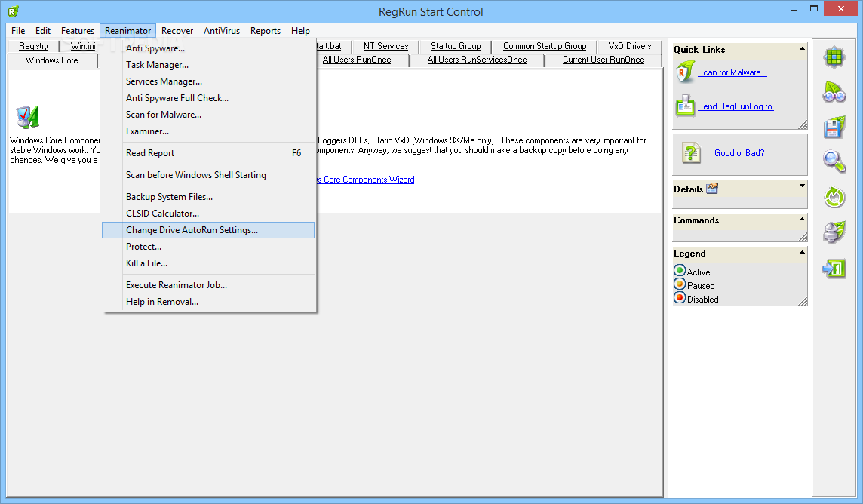Click the green Active legend indicator
The height and width of the screenshot is (504, 863).
click(x=680, y=271)
